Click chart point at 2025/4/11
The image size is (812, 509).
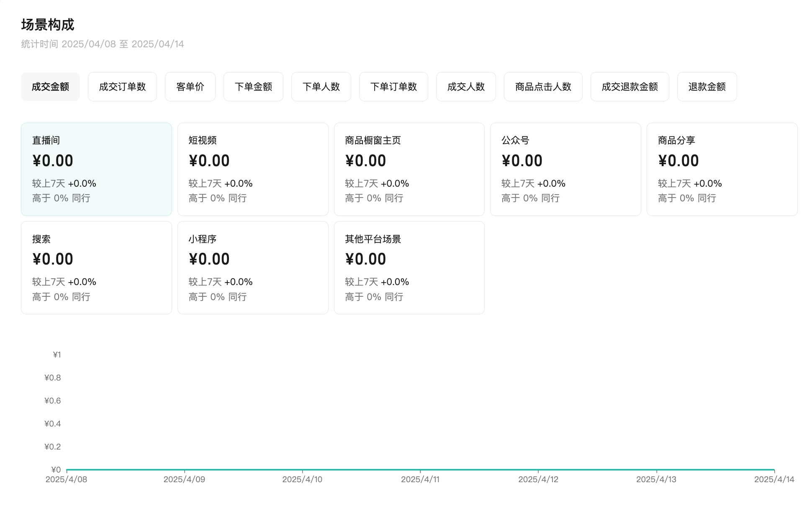tap(420, 470)
